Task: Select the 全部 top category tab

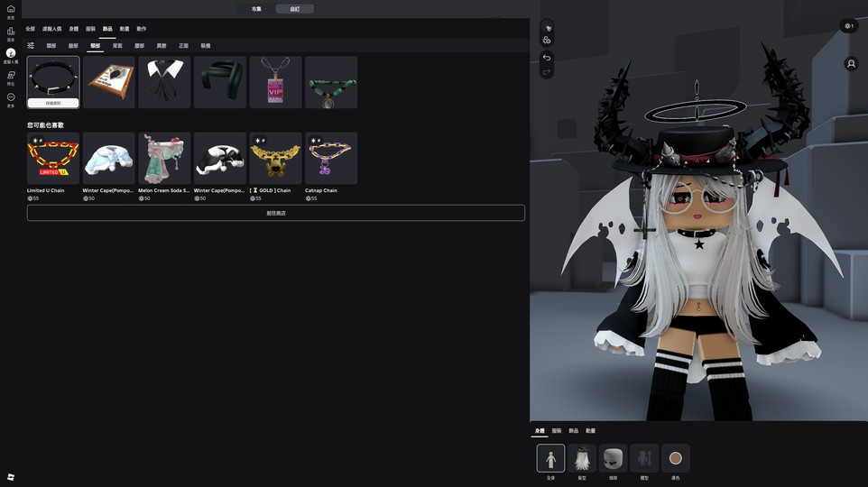Action: click(x=30, y=29)
